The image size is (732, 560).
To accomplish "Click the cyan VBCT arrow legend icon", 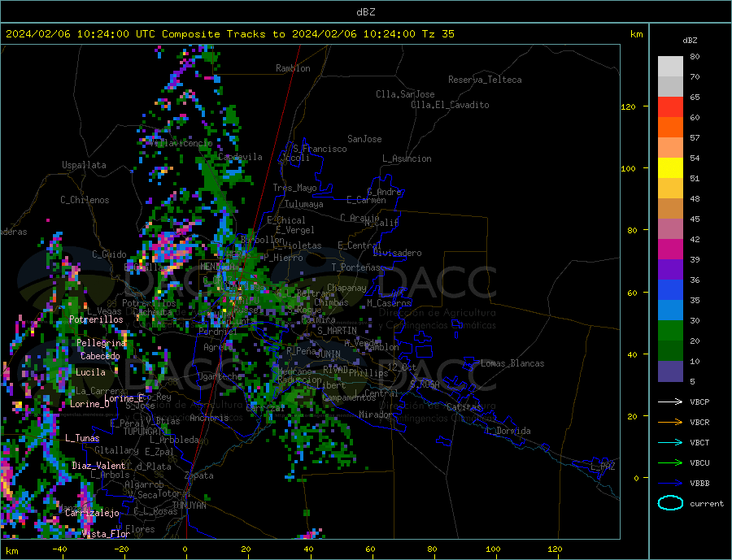I will pyautogui.click(x=670, y=442).
